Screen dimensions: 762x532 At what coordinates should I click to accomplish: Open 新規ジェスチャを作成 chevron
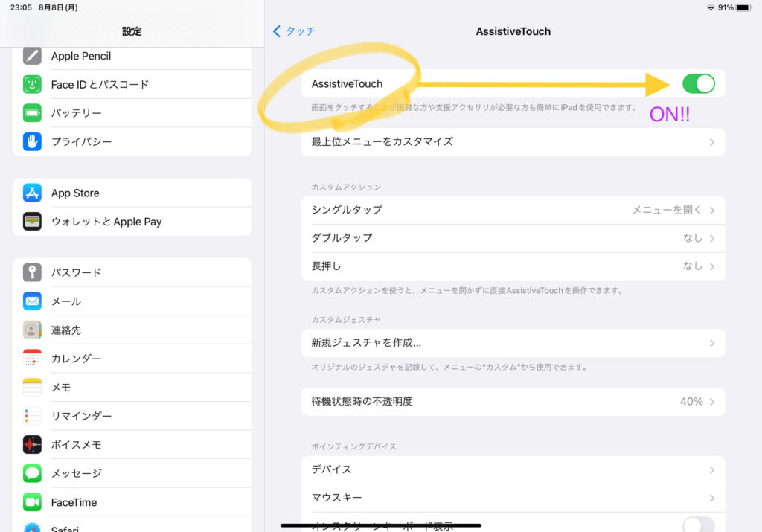tap(711, 344)
